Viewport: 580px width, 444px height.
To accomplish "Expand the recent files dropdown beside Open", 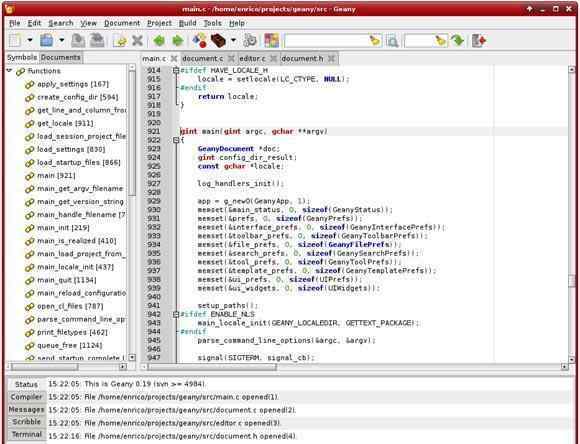I will 62,40.
